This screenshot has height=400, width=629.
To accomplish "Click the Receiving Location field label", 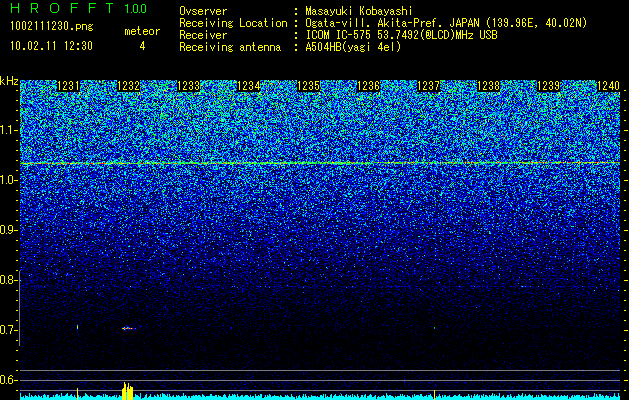I will coord(233,23).
